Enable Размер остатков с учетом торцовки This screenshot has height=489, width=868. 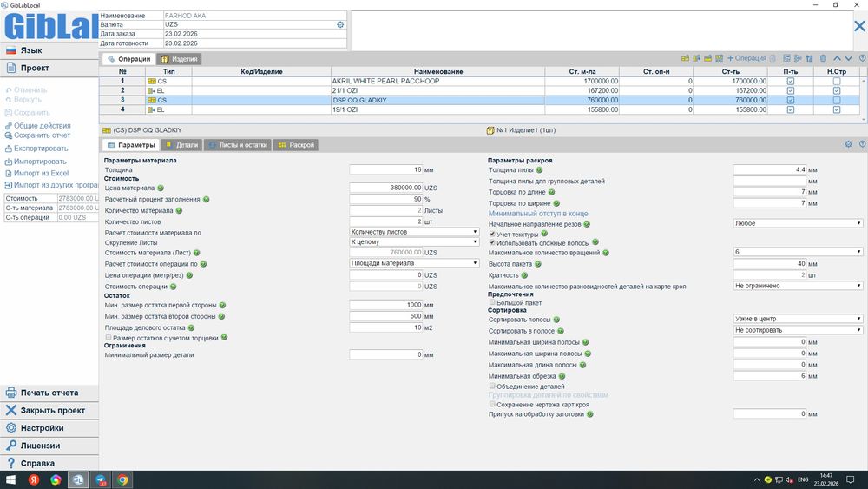click(x=108, y=337)
